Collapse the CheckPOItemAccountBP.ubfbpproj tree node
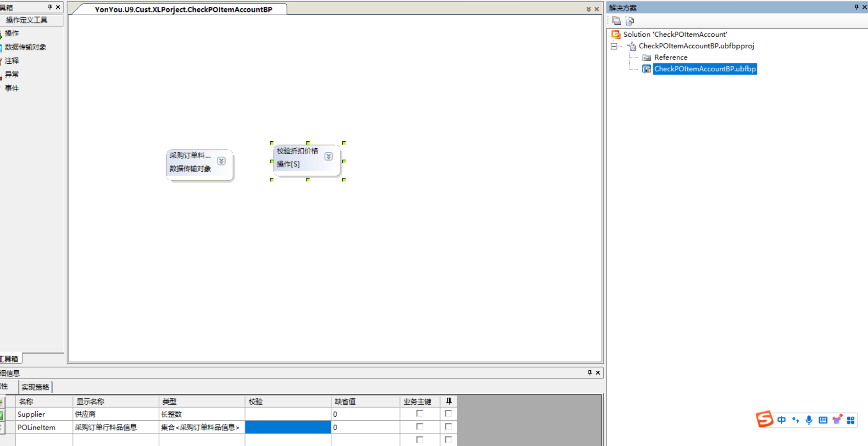Viewport: 868px width, 446px height. coord(614,46)
